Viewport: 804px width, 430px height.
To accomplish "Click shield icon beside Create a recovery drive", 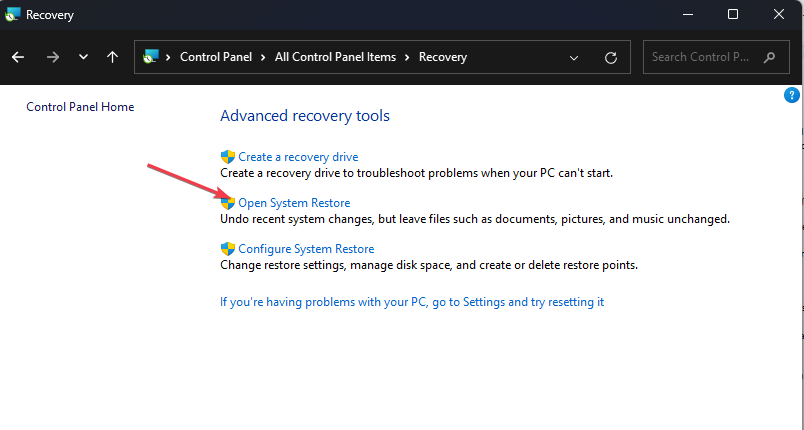I will pos(228,157).
